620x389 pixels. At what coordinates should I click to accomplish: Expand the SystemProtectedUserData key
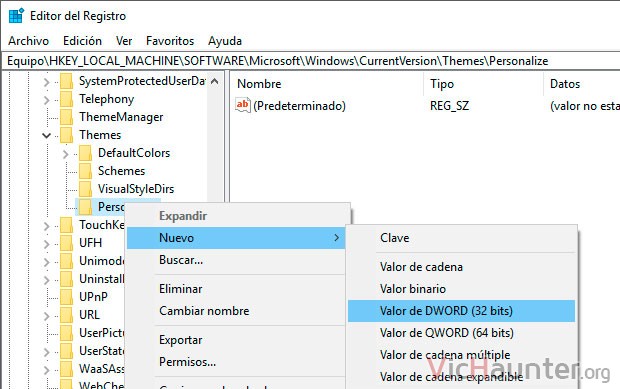coord(47,82)
